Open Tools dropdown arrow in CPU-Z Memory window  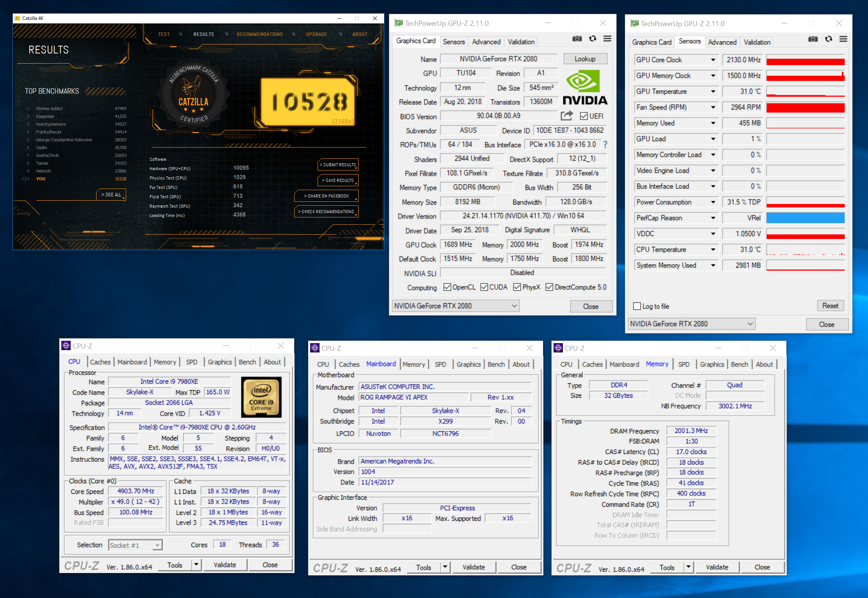(x=688, y=567)
